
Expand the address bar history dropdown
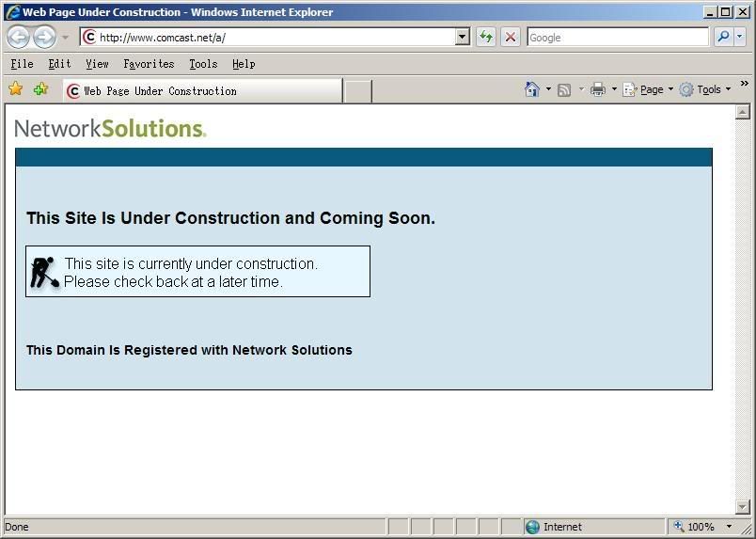pos(463,37)
